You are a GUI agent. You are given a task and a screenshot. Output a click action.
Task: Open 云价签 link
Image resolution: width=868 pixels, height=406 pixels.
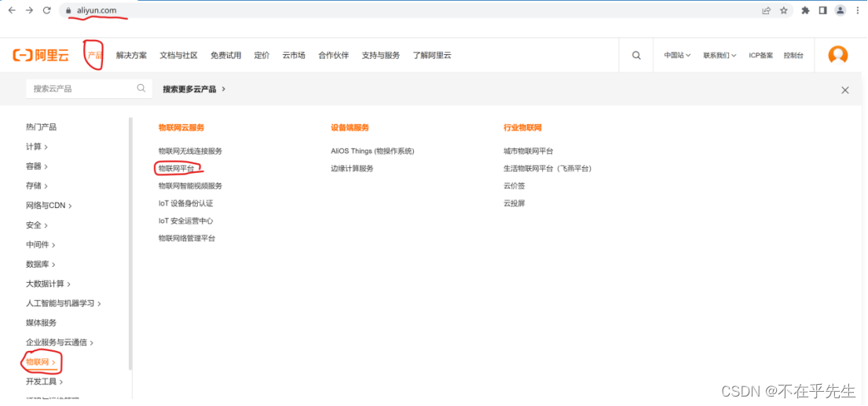[x=515, y=186]
